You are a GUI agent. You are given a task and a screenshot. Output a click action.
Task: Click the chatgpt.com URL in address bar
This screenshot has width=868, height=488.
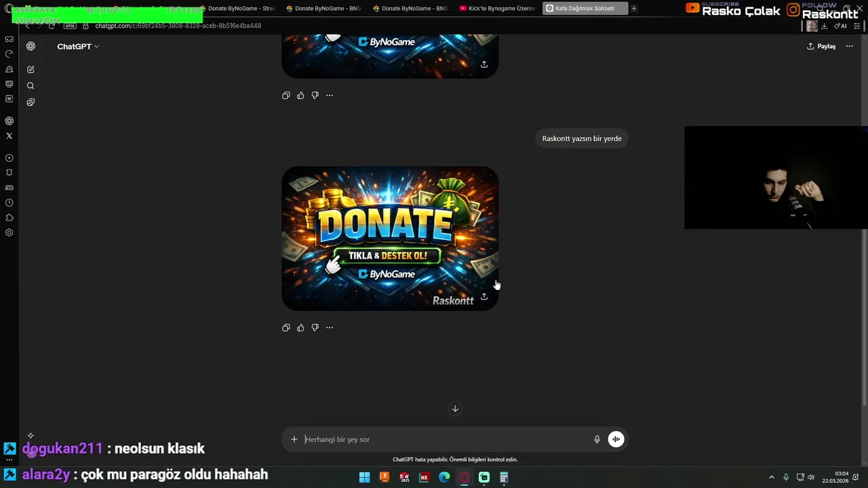click(178, 26)
